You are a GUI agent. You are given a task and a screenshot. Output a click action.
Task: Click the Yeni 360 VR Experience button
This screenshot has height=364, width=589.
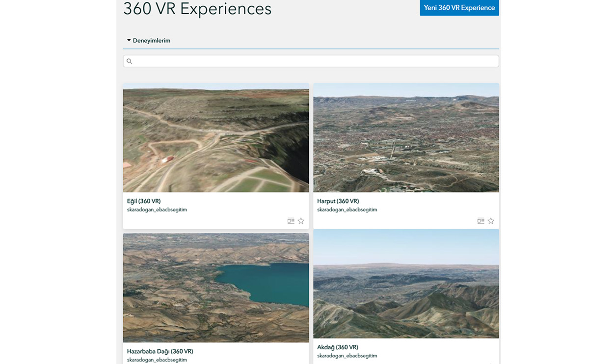(x=459, y=8)
